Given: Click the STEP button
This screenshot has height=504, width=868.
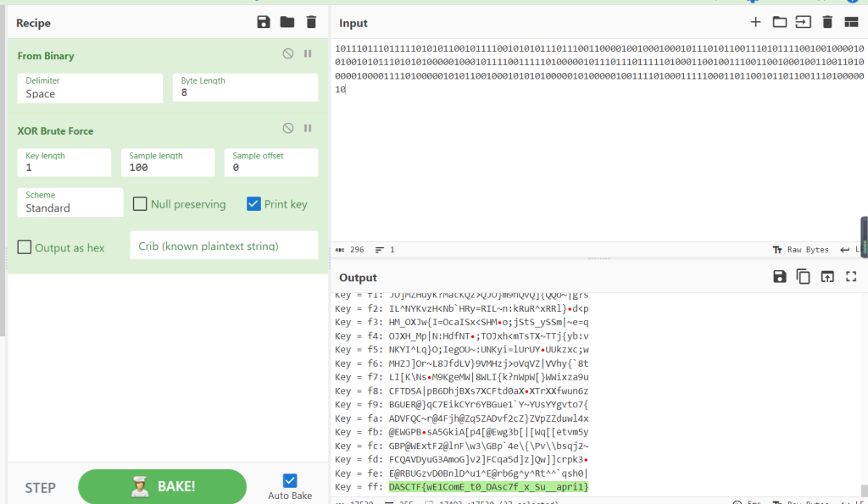Looking at the screenshot, I should coord(40,488).
